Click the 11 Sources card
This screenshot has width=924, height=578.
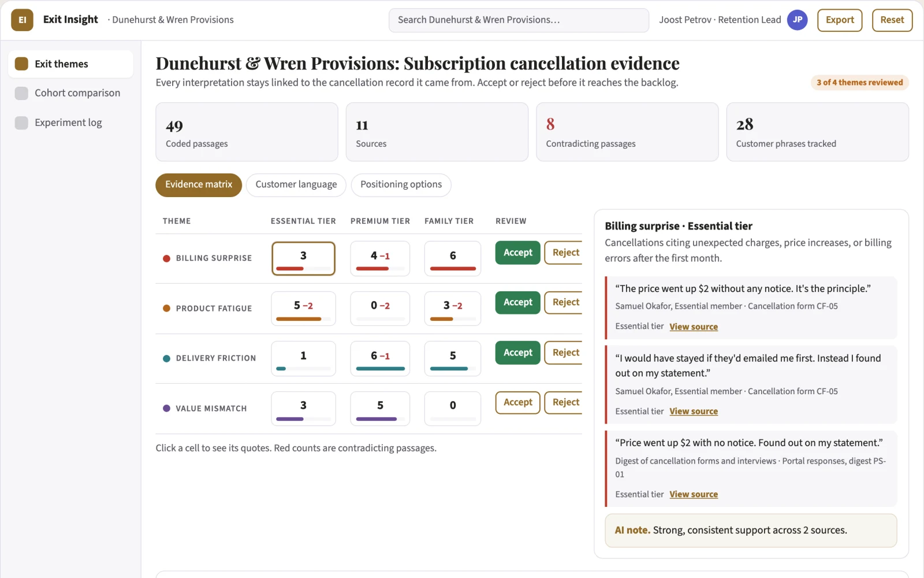coord(437,132)
